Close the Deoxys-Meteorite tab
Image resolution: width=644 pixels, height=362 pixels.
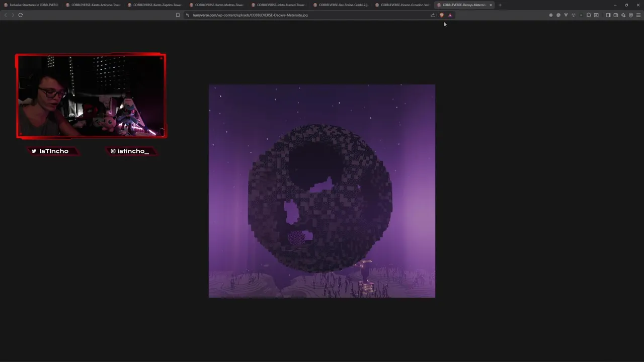click(491, 5)
